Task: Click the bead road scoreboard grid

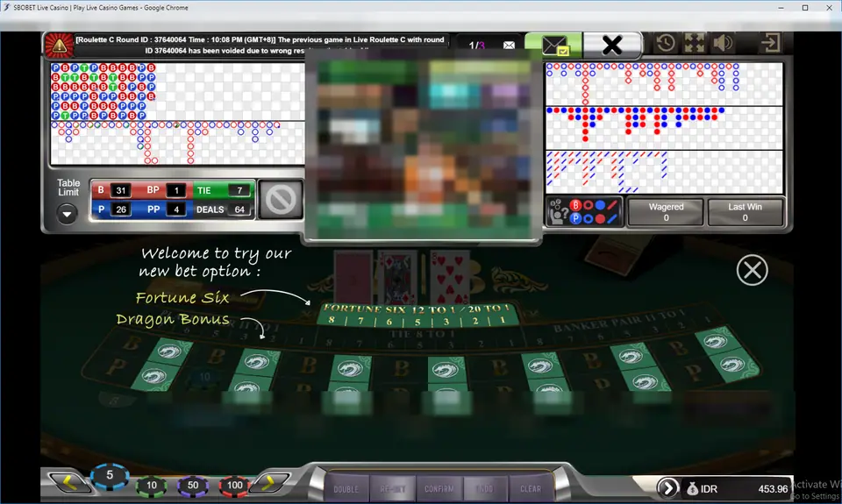Action: pyautogui.click(x=177, y=91)
